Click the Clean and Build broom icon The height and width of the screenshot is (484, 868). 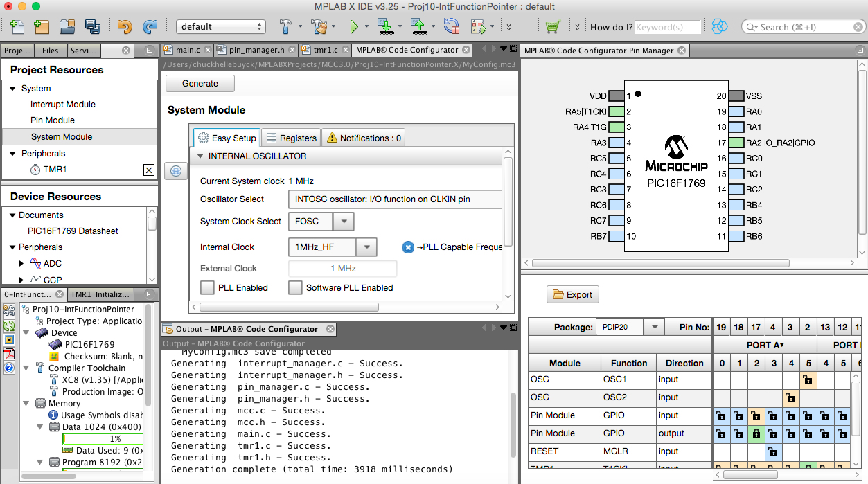319,26
